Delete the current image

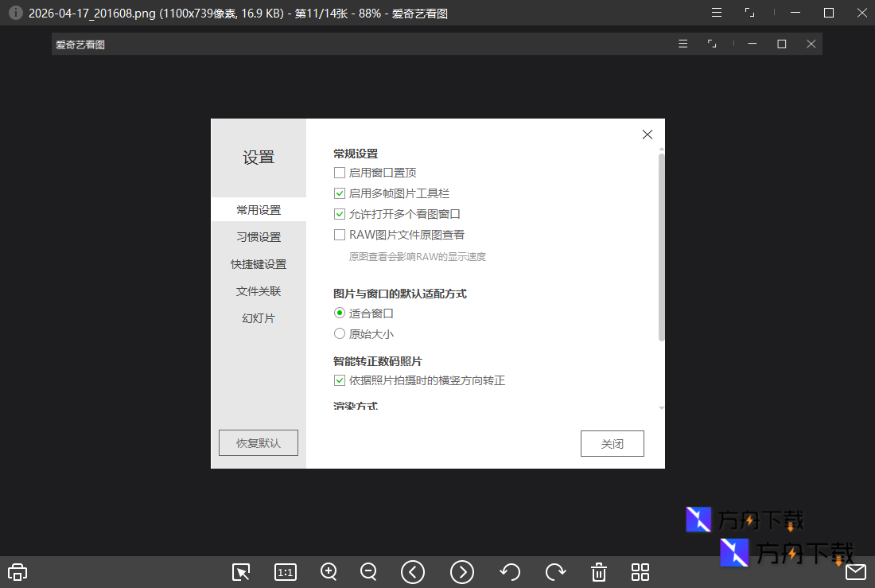tap(598, 572)
